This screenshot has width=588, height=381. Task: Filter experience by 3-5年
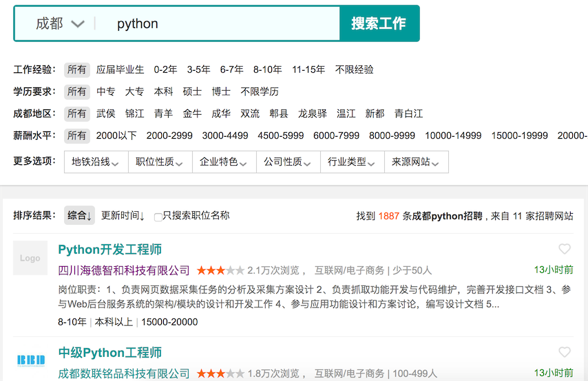pyautogui.click(x=198, y=69)
